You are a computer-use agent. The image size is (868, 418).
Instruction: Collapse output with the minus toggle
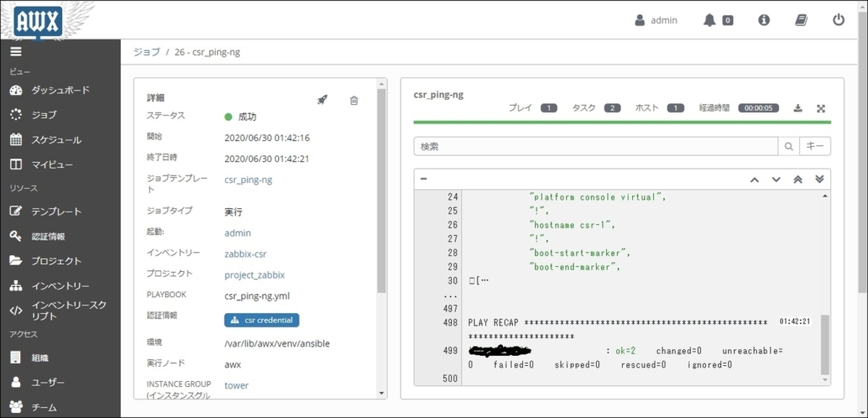tap(423, 179)
